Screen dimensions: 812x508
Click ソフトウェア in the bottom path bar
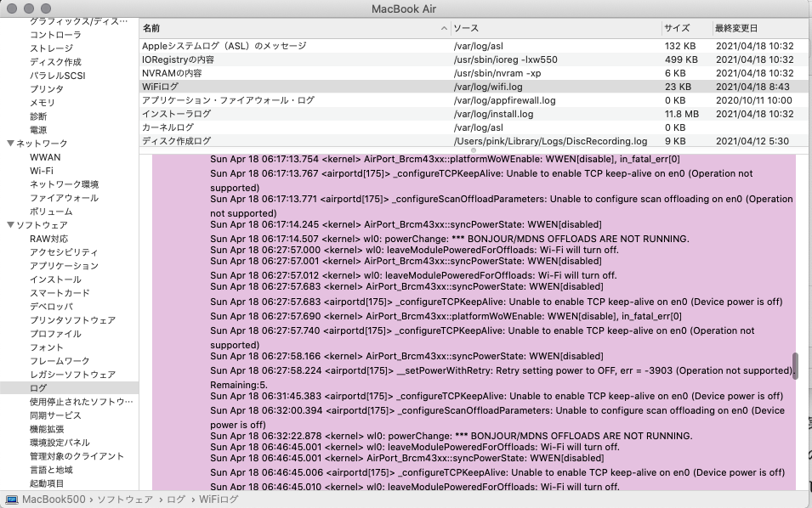(125, 500)
